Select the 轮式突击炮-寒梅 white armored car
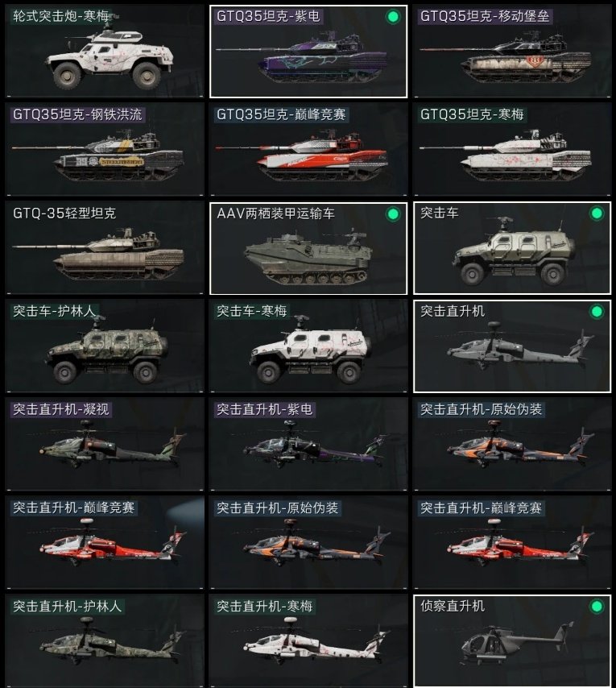Viewport: 616px width, 688px height. tap(105, 52)
